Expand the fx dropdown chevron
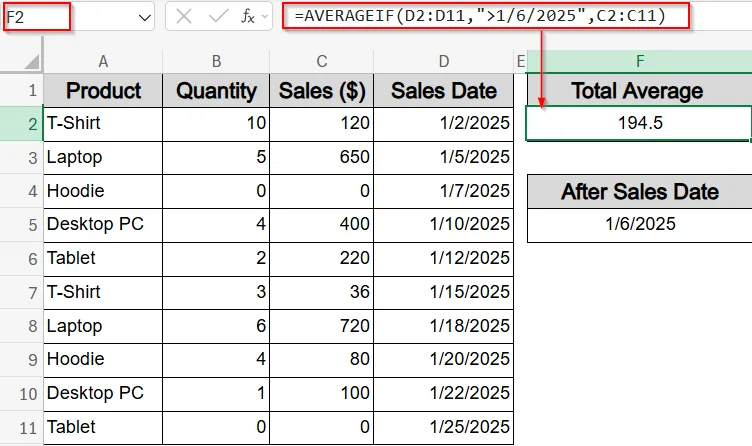 tap(265, 17)
